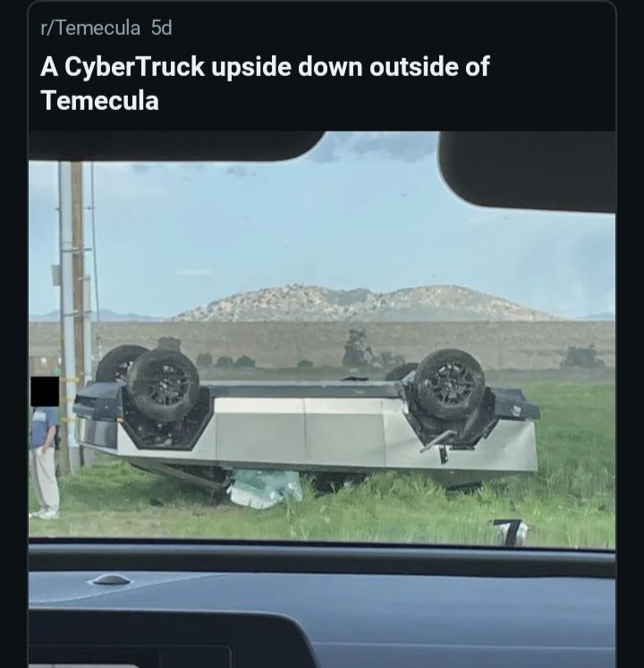
Task: Click the 5d post timestamp
Action: [162, 28]
